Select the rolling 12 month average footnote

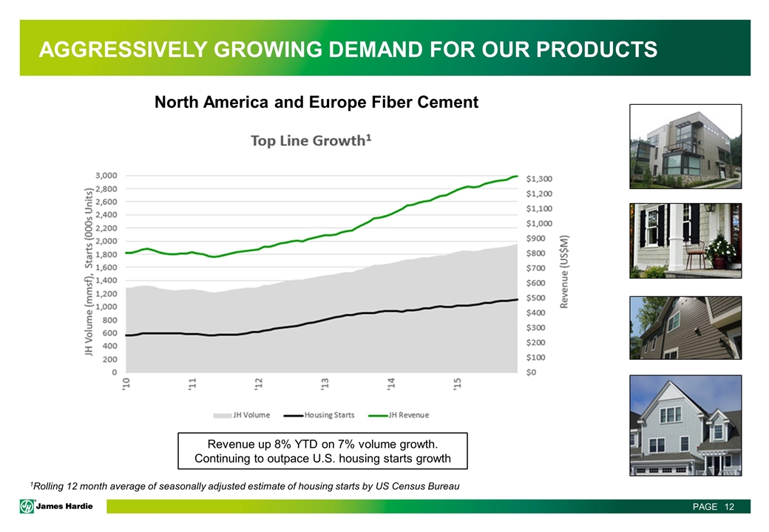pos(244,486)
